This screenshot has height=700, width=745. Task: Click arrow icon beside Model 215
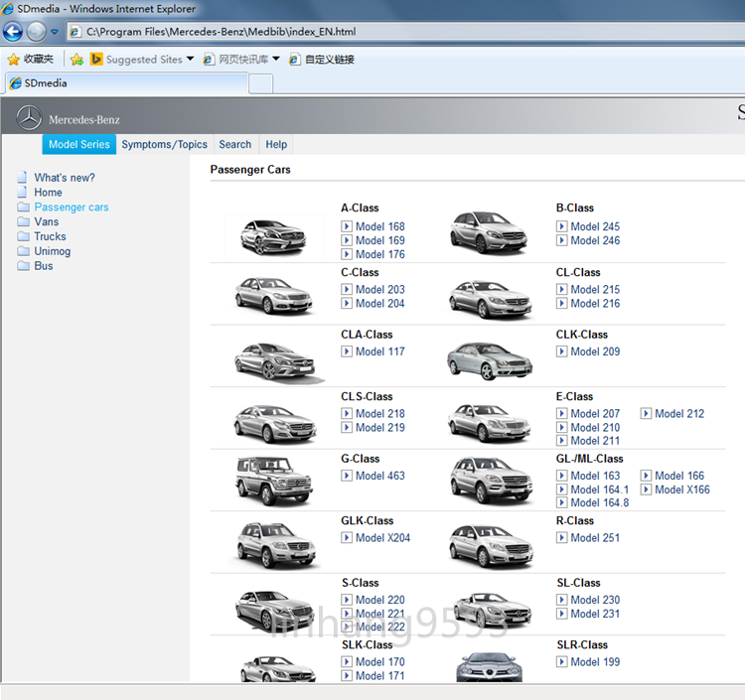coord(561,289)
